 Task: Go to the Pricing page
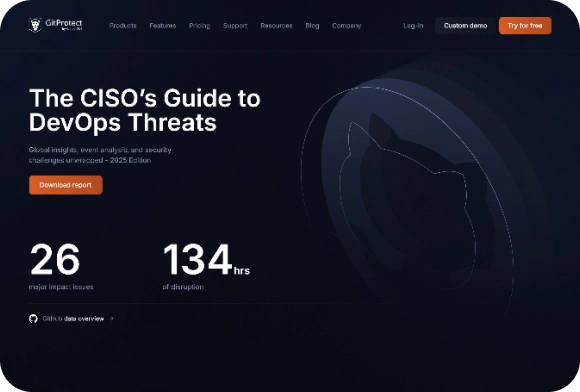[x=199, y=26]
